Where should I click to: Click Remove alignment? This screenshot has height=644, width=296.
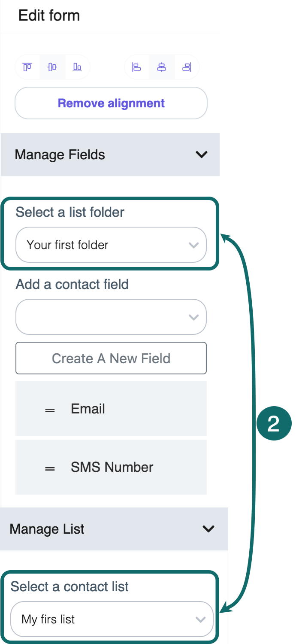(111, 103)
